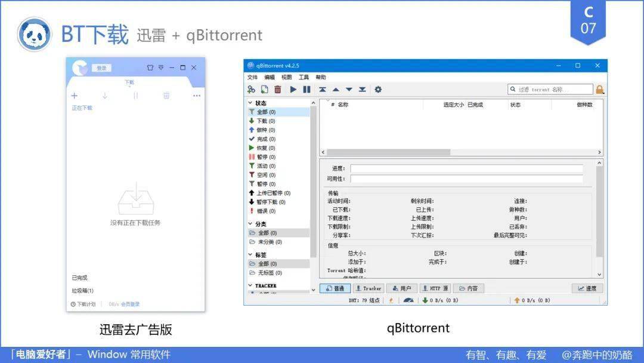
Task: Open Xunlei more options three-dots icon
Action: (197, 96)
